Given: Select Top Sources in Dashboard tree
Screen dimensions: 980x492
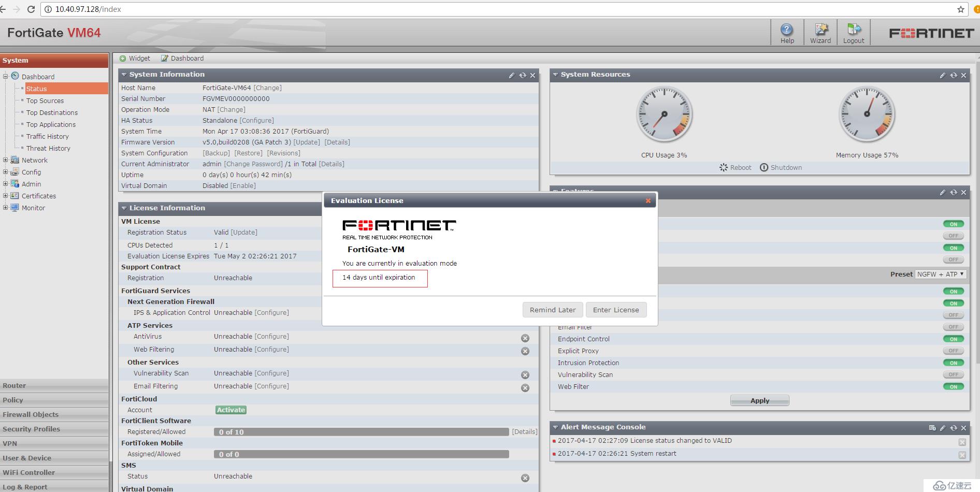Looking at the screenshot, I should 45,101.
